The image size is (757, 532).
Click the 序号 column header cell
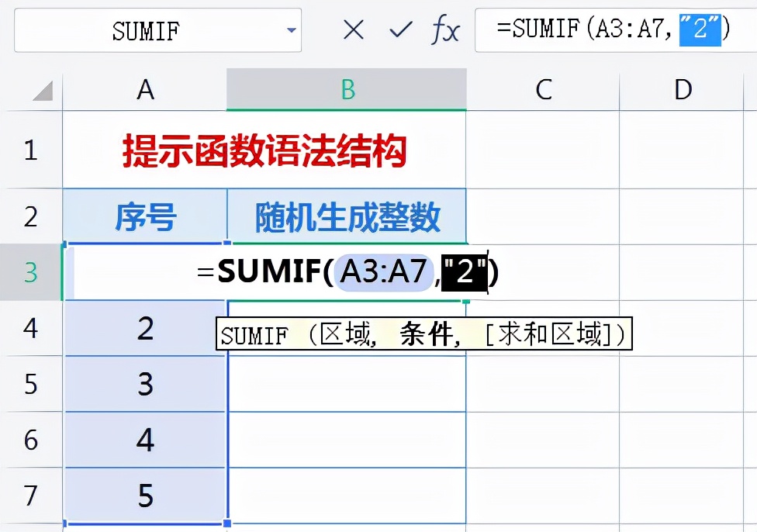144,217
